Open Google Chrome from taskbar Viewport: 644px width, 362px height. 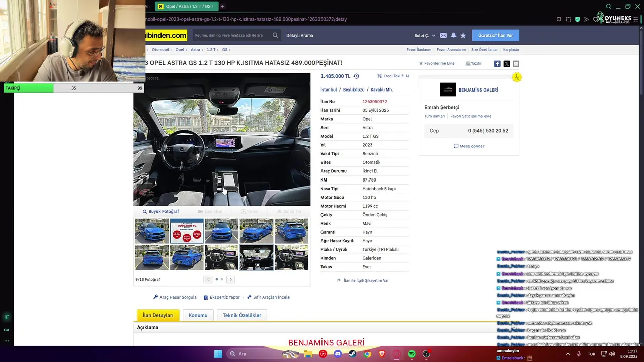click(x=367, y=354)
